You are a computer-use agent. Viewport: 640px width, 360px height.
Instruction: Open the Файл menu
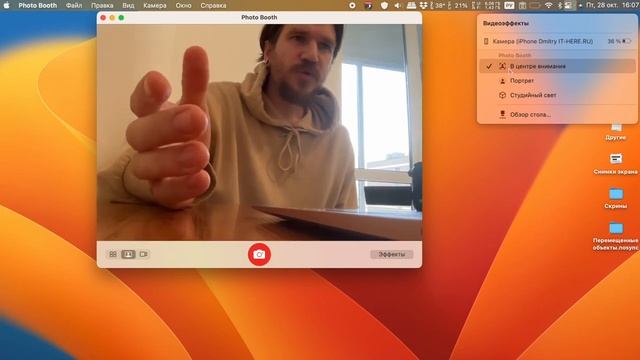click(74, 5)
